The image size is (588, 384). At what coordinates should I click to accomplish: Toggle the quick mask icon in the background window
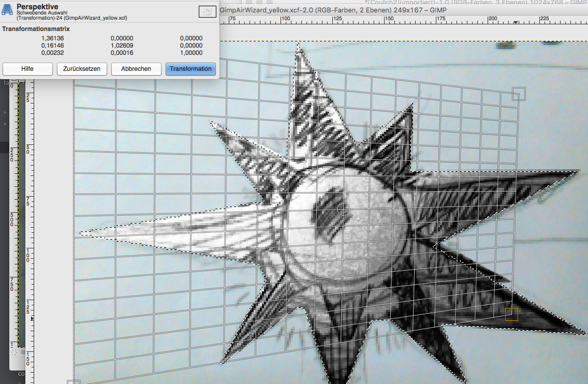[x=14, y=352]
